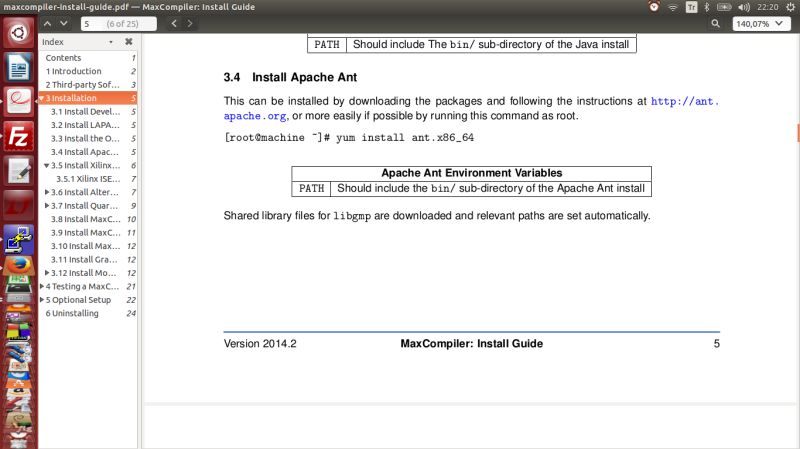Viewport: 800px width, 449px height.
Task: Open the 140,07% zoom level dropdown
Action: pos(759,24)
